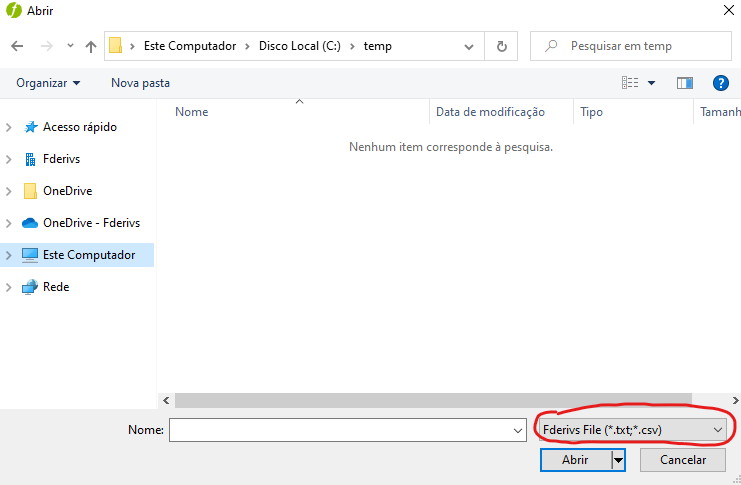The height and width of the screenshot is (485, 741).
Task: Click the Abrir button
Action: click(575, 460)
